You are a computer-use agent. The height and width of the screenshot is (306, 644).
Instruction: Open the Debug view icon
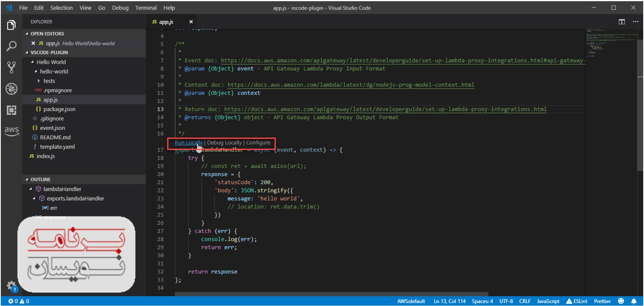point(11,89)
